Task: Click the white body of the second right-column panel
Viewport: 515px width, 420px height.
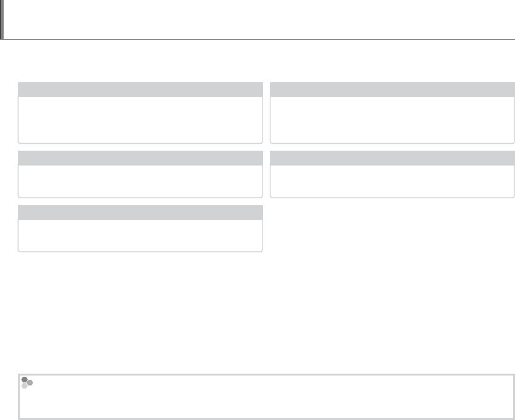Action: coord(392,181)
